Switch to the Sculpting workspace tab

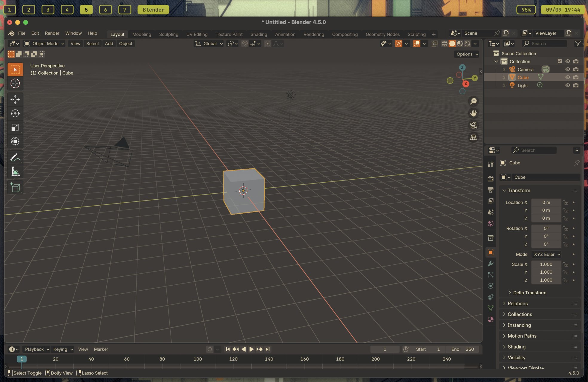coord(169,34)
